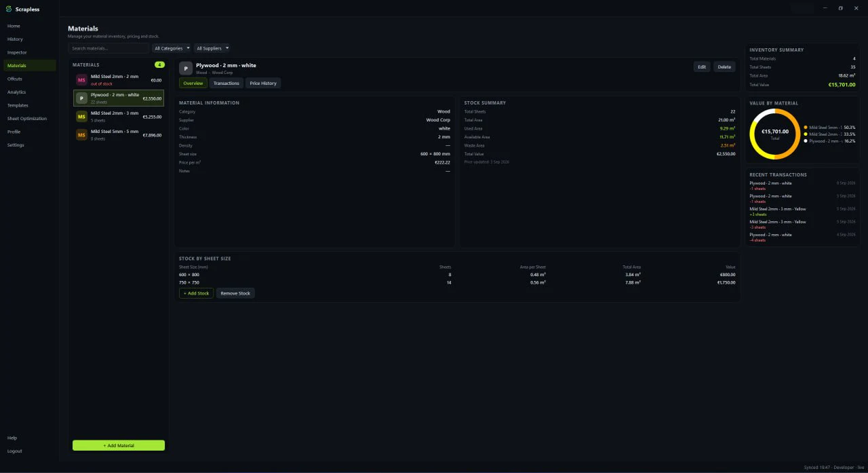
Task: Click the large P avatar in the detail header
Action: pyautogui.click(x=186, y=69)
